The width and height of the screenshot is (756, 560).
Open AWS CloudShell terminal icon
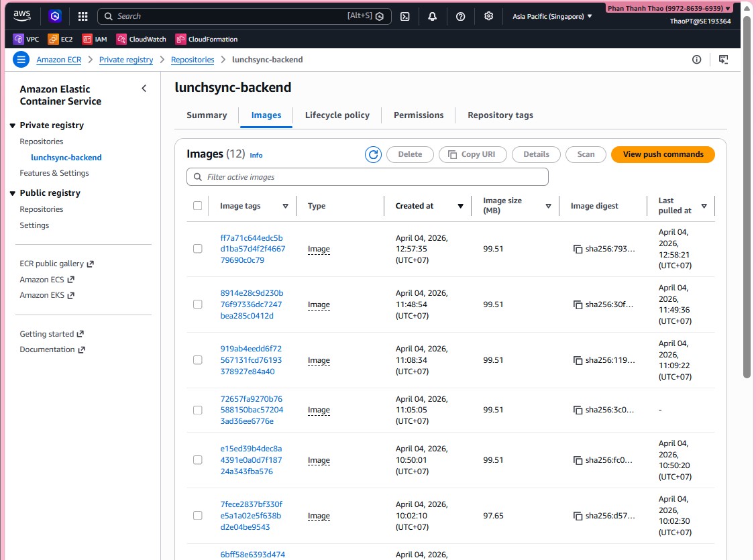[x=405, y=16]
